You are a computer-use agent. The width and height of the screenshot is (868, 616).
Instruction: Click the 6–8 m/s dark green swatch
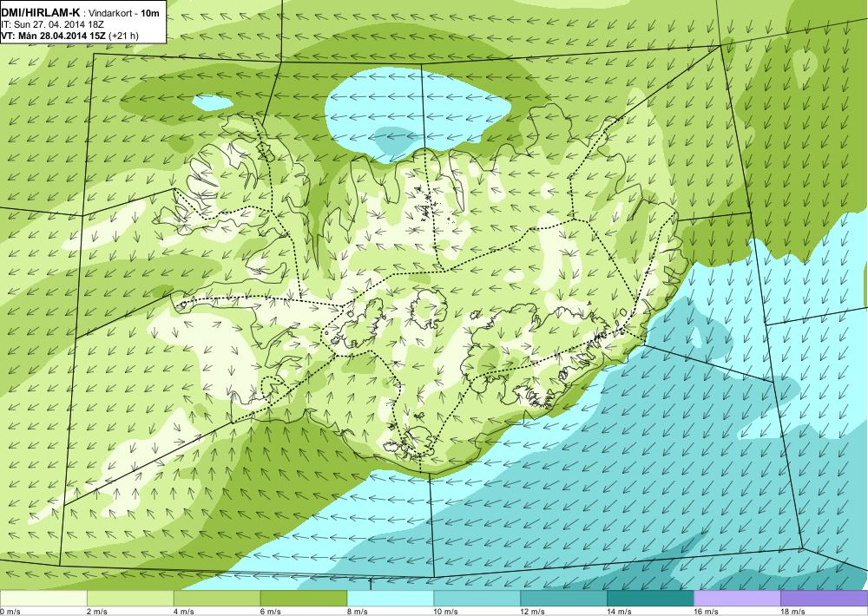[x=303, y=599]
